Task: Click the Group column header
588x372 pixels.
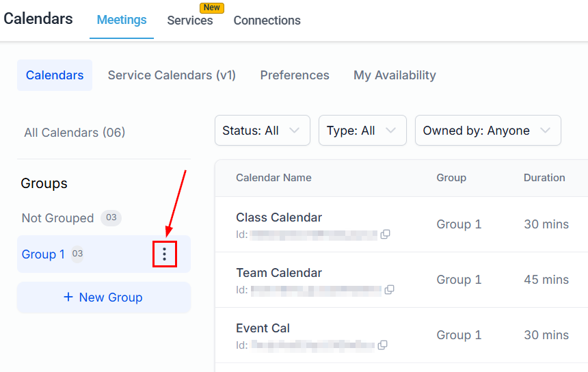Action: click(451, 178)
